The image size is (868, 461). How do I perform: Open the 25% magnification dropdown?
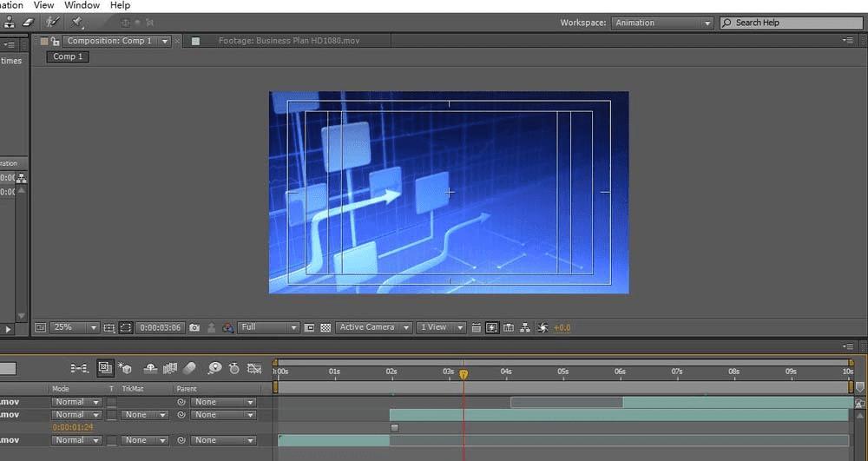75,328
